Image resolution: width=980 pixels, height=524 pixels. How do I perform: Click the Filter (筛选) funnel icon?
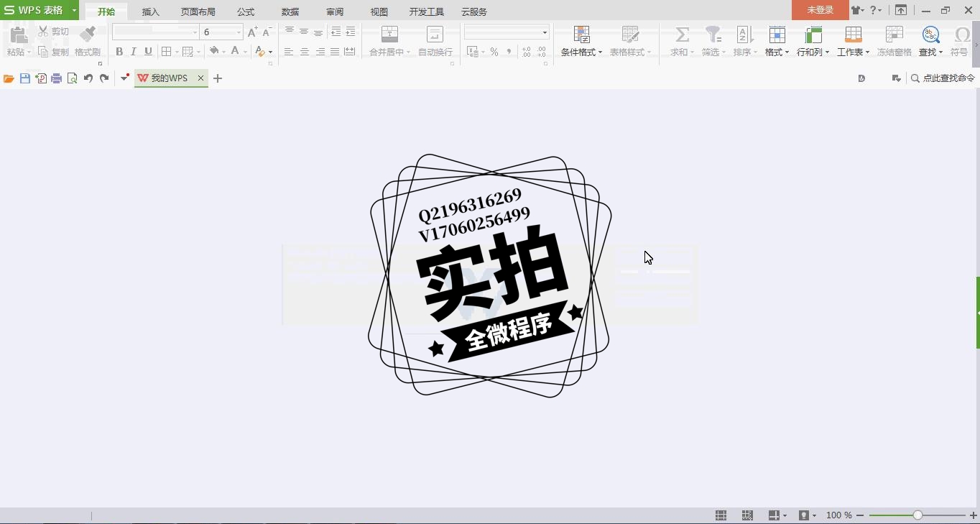coord(713,34)
